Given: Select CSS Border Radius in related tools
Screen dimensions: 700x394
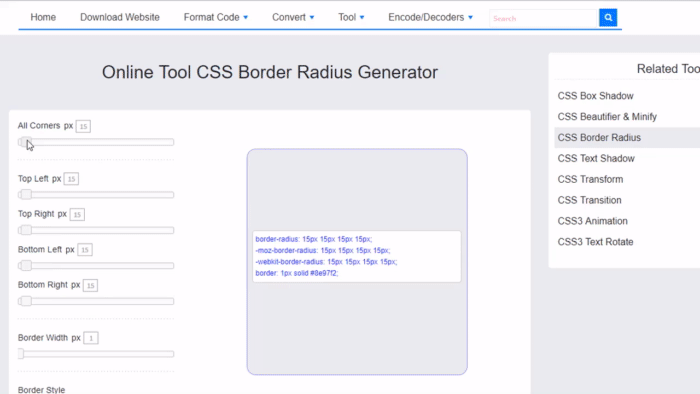Looking at the screenshot, I should point(599,137).
